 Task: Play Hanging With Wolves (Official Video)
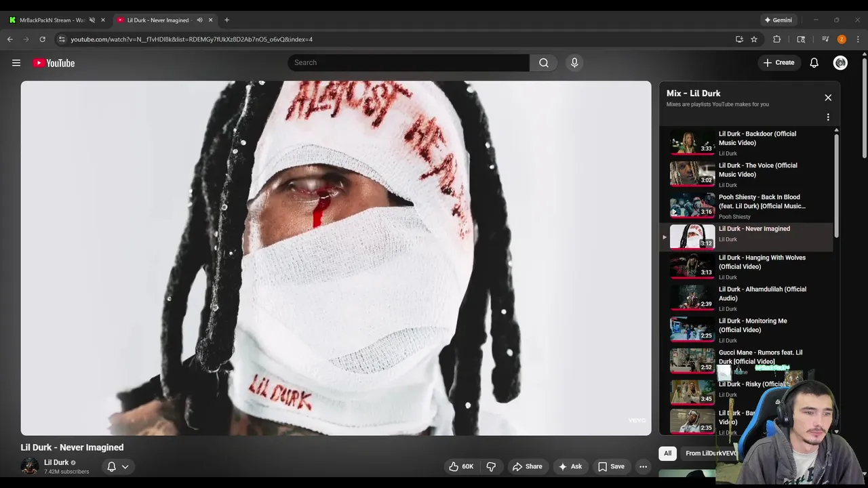[762, 262]
